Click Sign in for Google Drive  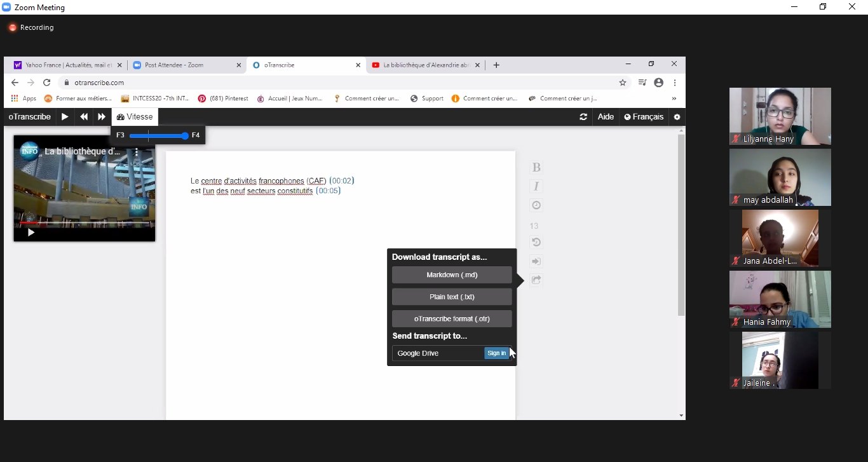(496, 353)
